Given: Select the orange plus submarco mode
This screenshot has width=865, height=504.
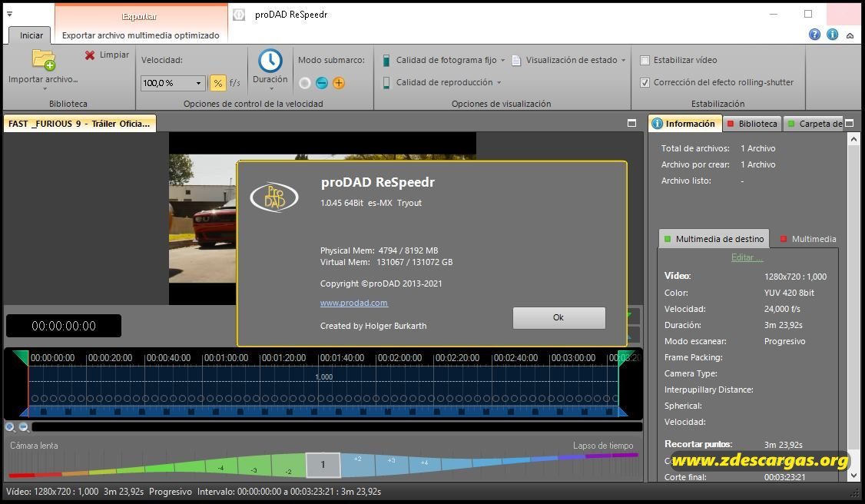Looking at the screenshot, I should [339, 83].
